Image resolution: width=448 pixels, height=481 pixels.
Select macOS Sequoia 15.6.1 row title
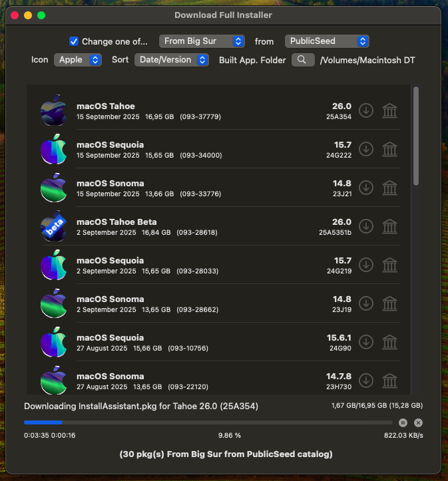coord(110,338)
